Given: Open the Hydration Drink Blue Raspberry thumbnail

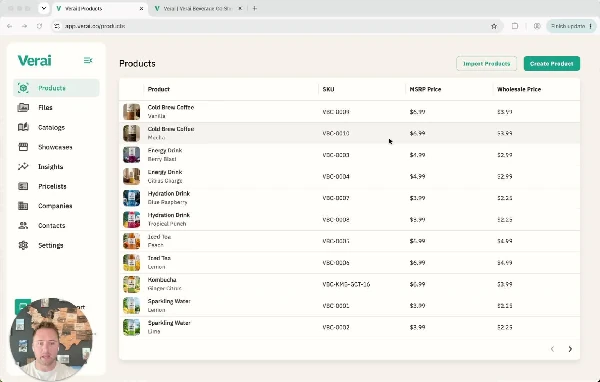Looking at the screenshot, I should pyautogui.click(x=131, y=198).
